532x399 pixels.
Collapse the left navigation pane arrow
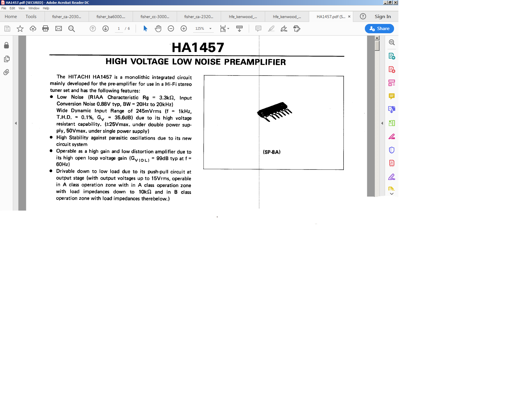point(16,123)
